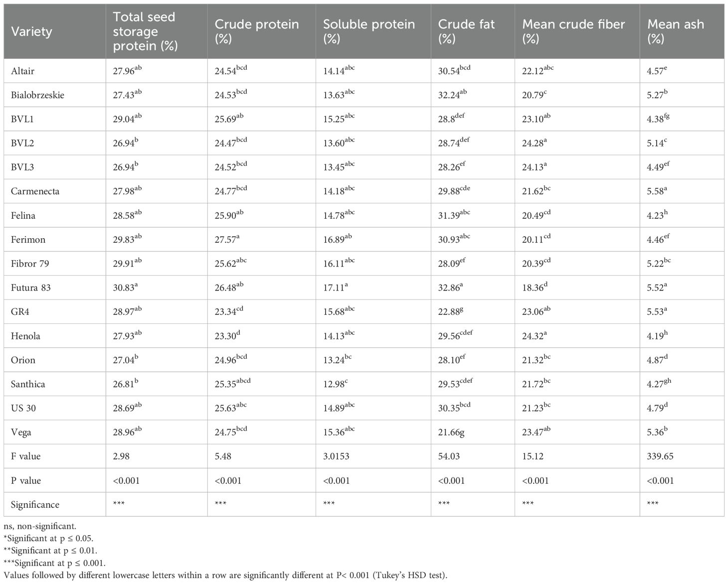Screen dimensions: 728x584
Task: Select the 339.65 F value cell
Action: click(660, 456)
